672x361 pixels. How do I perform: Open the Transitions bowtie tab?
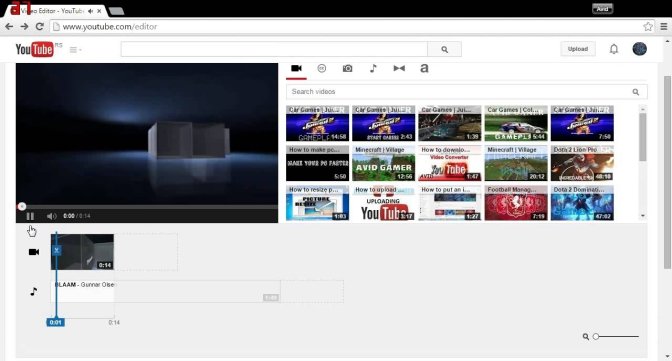coord(399,68)
